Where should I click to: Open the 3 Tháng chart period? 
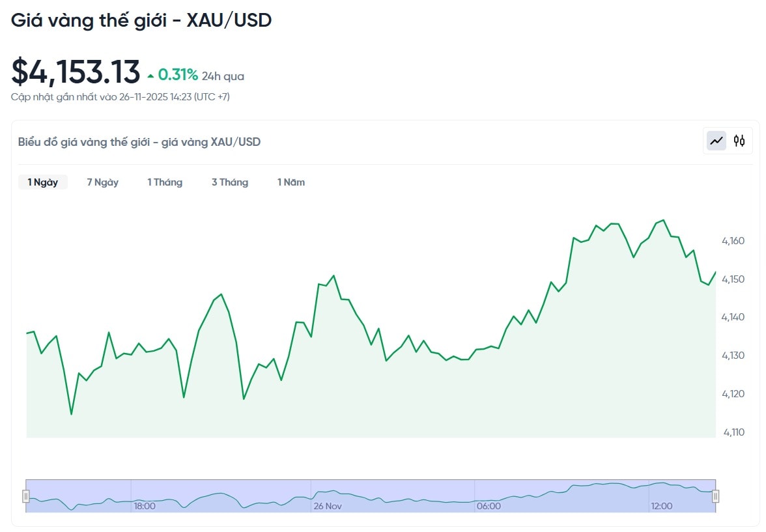pos(230,182)
